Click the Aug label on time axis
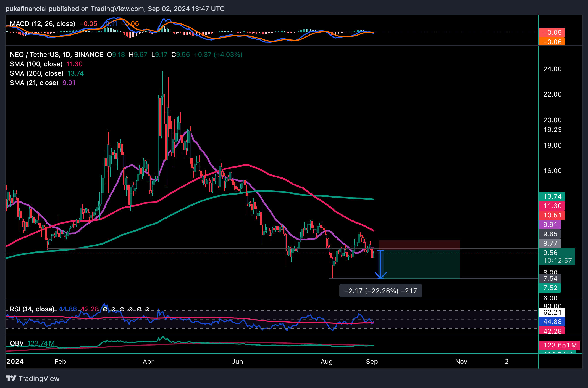This screenshot has width=588, height=388. 327,362
